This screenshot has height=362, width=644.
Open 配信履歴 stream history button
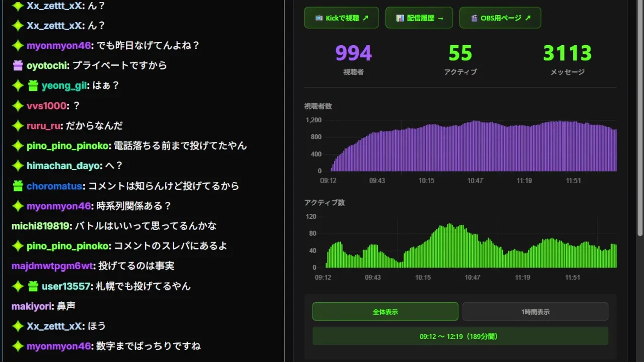[x=419, y=18]
